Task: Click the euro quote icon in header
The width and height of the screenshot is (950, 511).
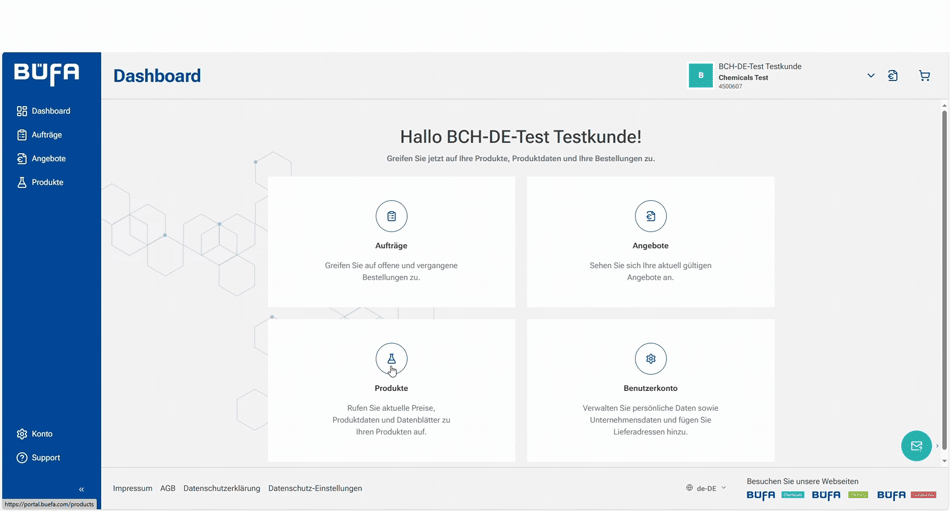Action: [893, 76]
